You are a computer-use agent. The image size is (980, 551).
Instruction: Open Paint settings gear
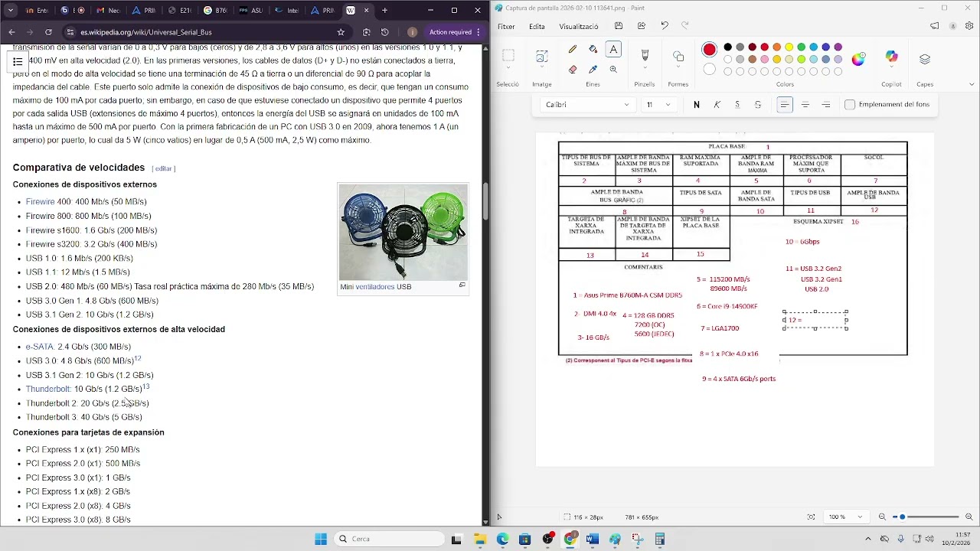coord(969,26)
